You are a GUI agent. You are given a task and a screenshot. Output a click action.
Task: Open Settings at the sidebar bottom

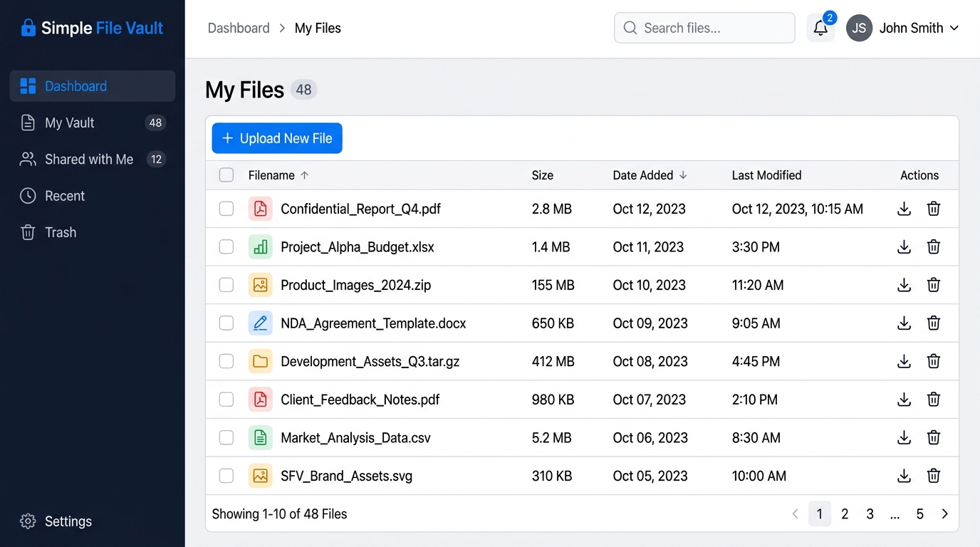[56, 521]
